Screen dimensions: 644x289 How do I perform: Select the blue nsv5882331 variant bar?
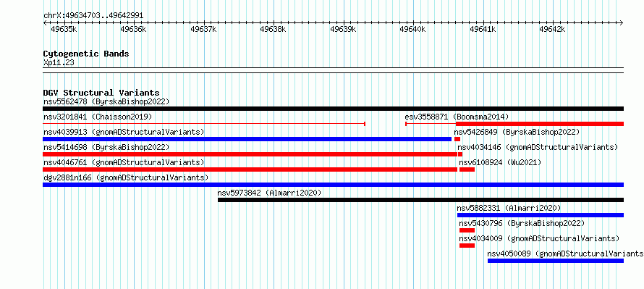(540, 215)
